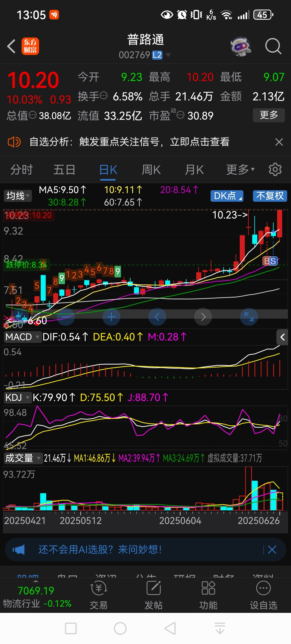Tap the 换手 info circle icon

pyautogui.click(x=104, y=95)
